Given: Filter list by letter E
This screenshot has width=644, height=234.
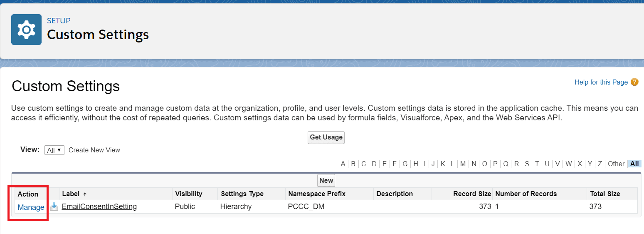Looking at the screenshot, I should tap(385, 164).
